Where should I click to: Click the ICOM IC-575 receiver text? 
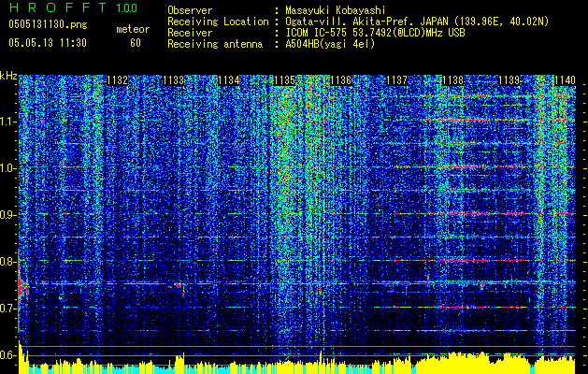(375, 33)
